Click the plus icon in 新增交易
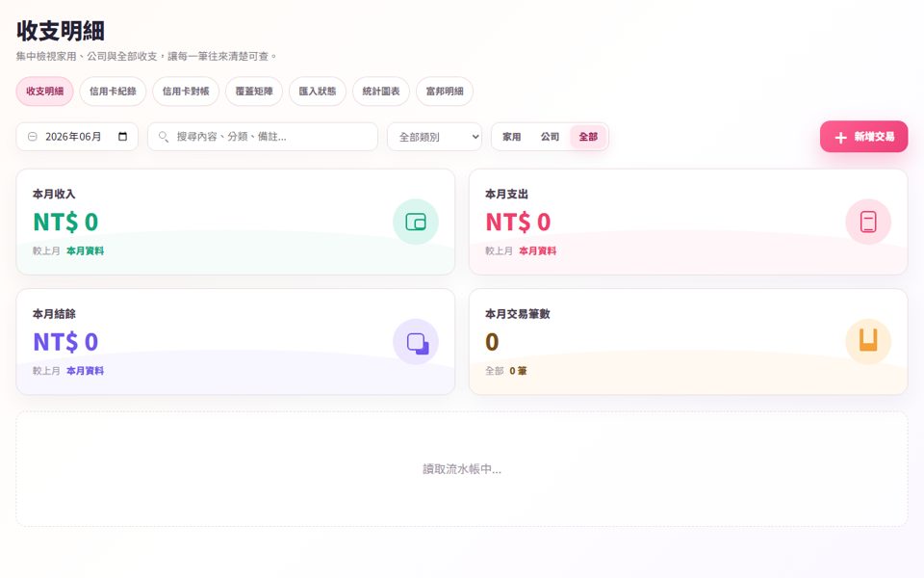The image size is (924, 578). 841,138
